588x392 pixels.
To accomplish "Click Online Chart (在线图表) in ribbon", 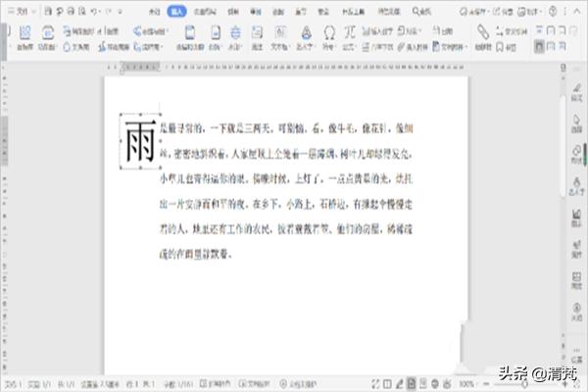I will click(114, 47).
